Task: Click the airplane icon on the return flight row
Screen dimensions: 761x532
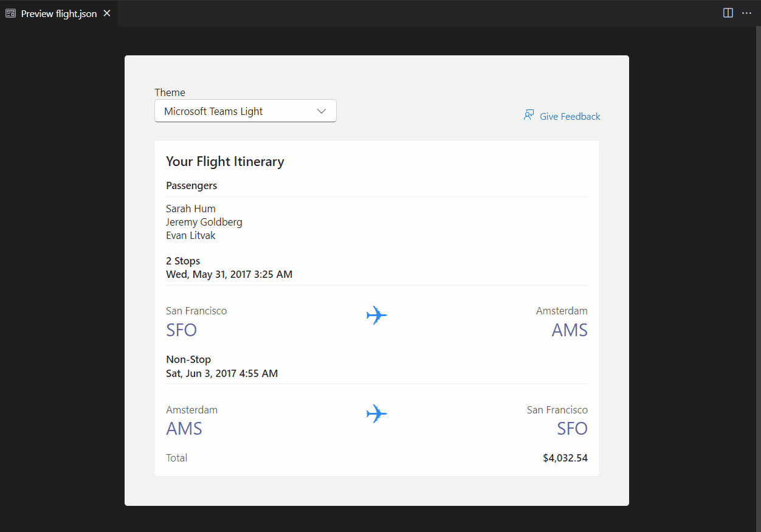Action: [x=376, y=414]
